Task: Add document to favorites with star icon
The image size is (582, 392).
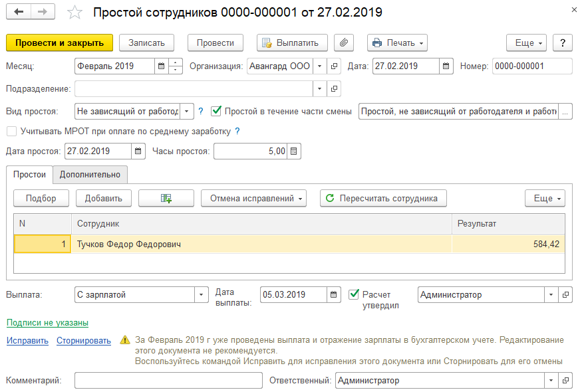Action: point(74,12)
